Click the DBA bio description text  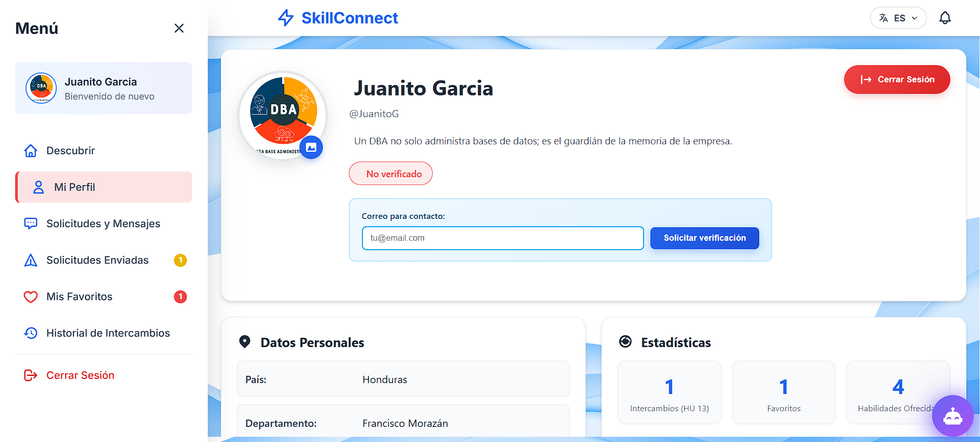pos(543,141)
